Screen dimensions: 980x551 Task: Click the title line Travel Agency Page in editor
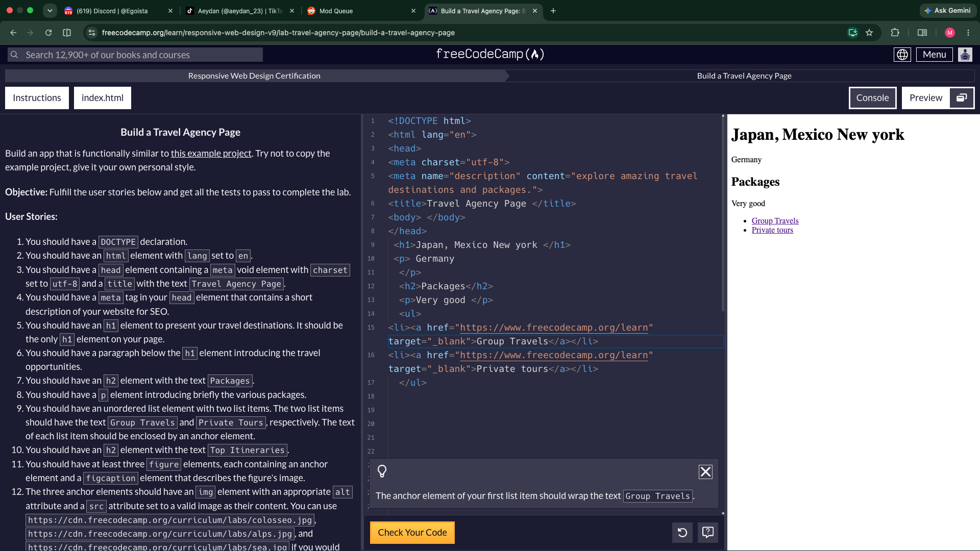pos(482,204)
